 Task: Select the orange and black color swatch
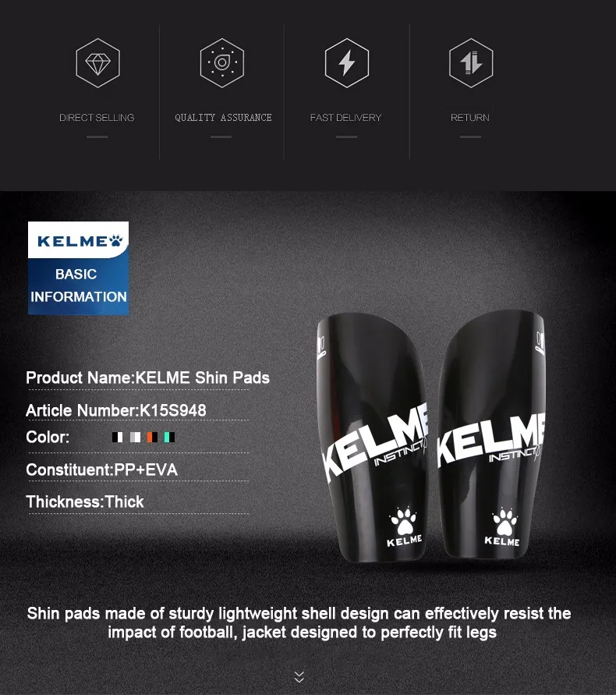[x=153, y=437]
